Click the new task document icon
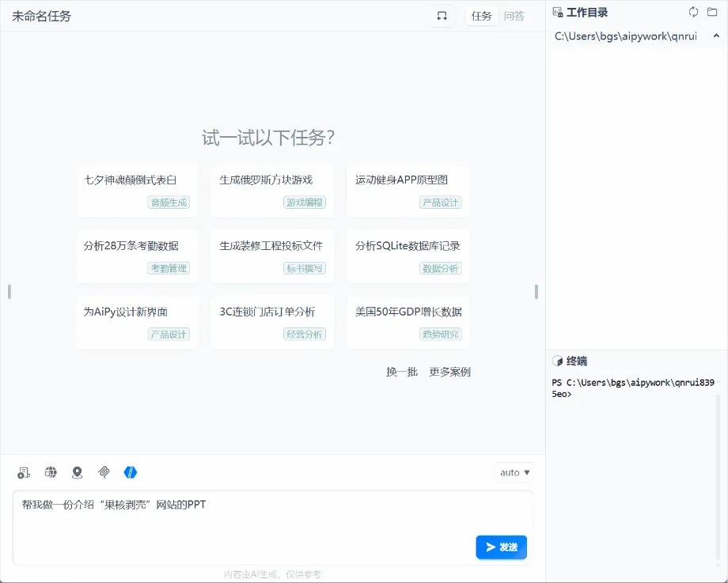 point(24,472)
